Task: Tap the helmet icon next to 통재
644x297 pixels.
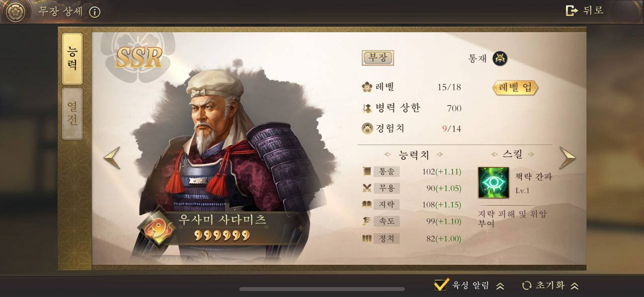Action: 500,59
